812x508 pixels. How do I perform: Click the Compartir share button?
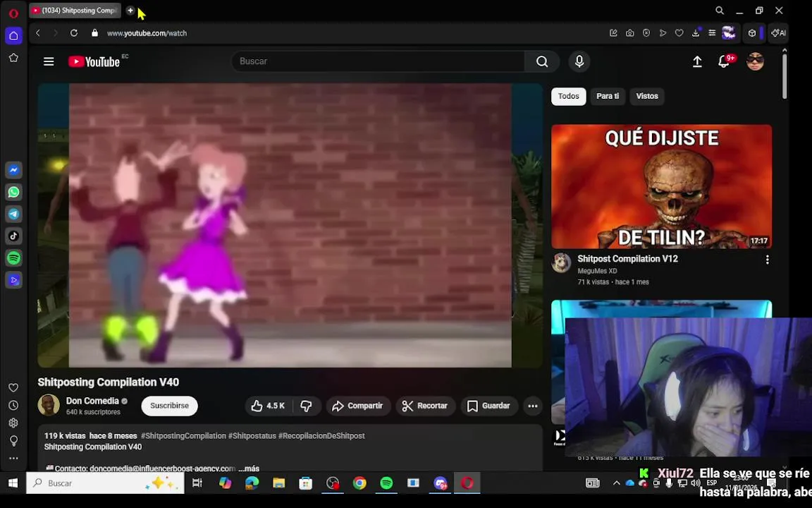pos(357,406)
